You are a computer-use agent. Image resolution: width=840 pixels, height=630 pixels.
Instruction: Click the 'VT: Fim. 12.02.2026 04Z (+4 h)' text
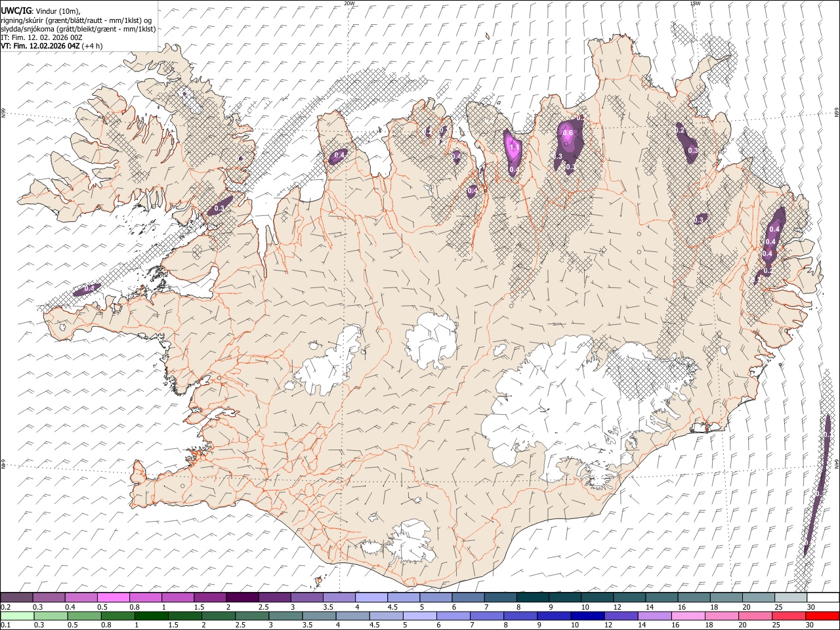coord(52,46)
